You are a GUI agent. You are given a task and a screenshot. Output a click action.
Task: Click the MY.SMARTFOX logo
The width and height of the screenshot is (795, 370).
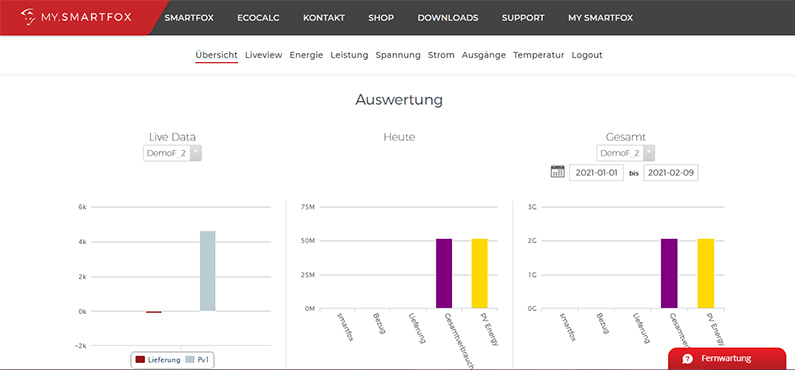click(x=76, y=17)
